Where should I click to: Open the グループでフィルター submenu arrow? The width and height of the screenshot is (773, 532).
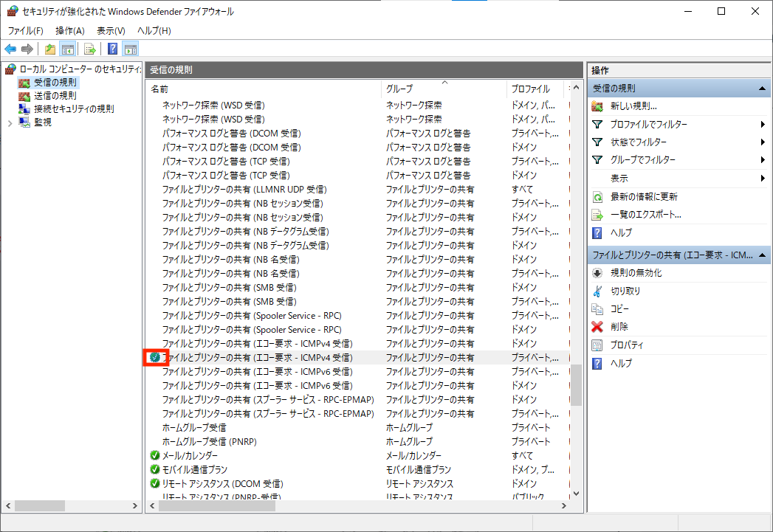(763, 159)
